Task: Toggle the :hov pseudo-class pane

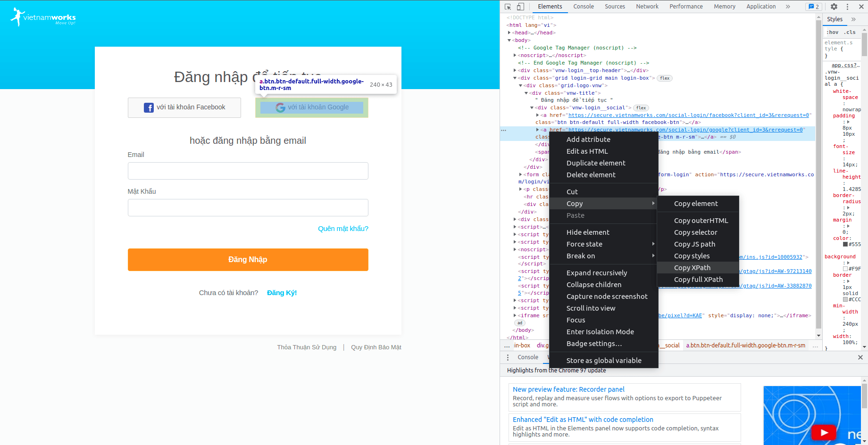Action: click(833, 32)
